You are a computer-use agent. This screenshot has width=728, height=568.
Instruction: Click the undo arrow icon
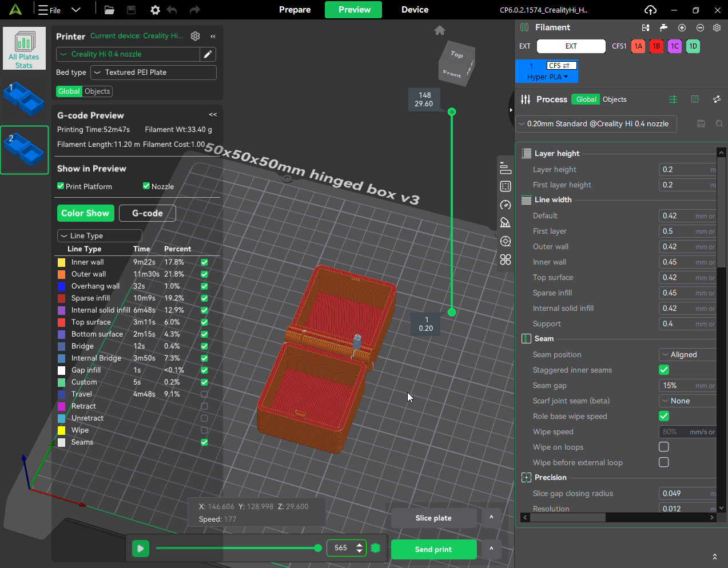(x=172, y=10)
